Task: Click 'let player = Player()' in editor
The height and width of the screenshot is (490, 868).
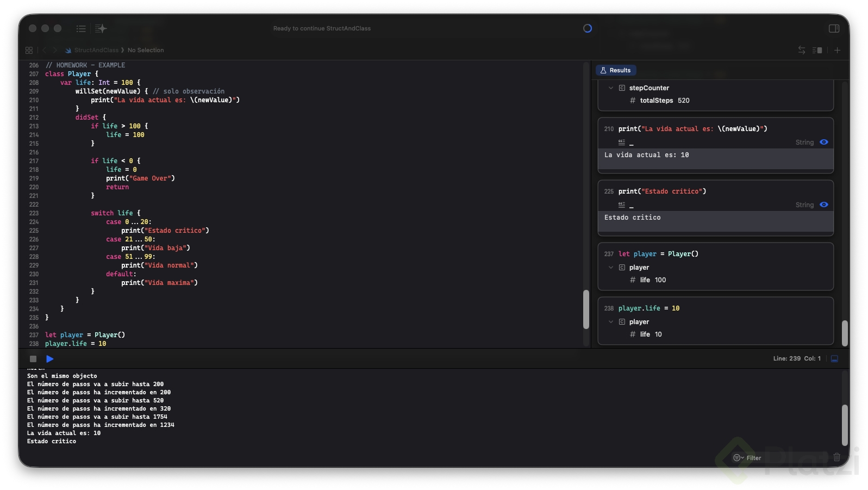Action: pyautogui.click(x=85, y=335)
